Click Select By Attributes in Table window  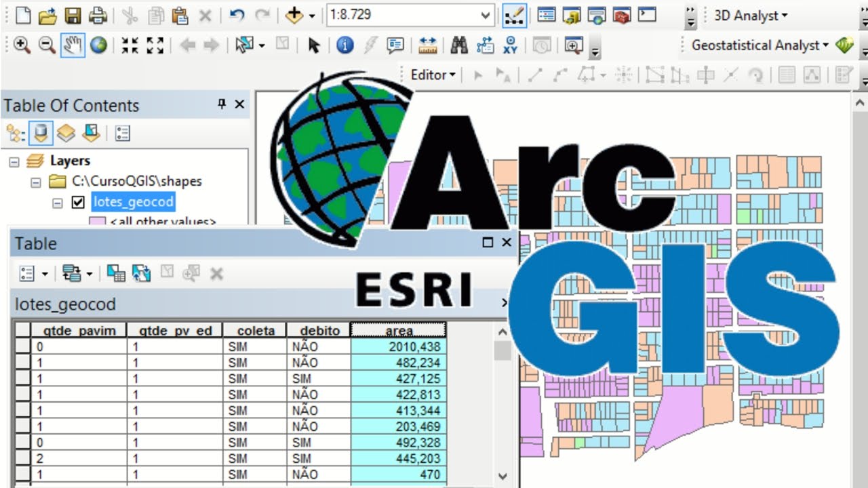117,274
